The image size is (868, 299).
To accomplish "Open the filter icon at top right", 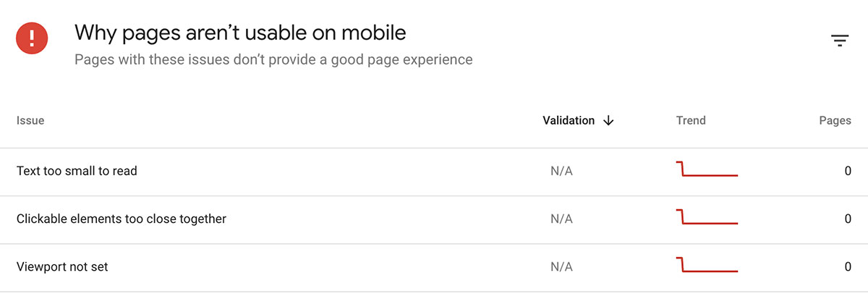I will point(839,41).
